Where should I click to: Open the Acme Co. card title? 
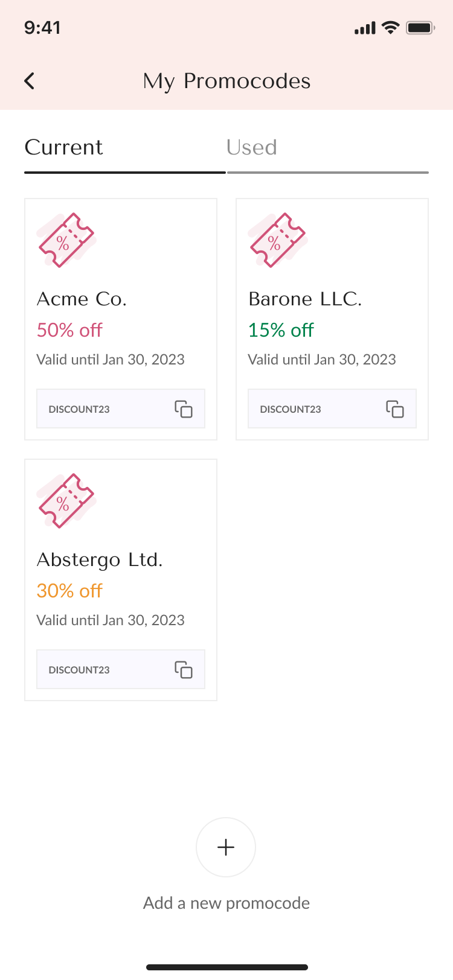82,299
